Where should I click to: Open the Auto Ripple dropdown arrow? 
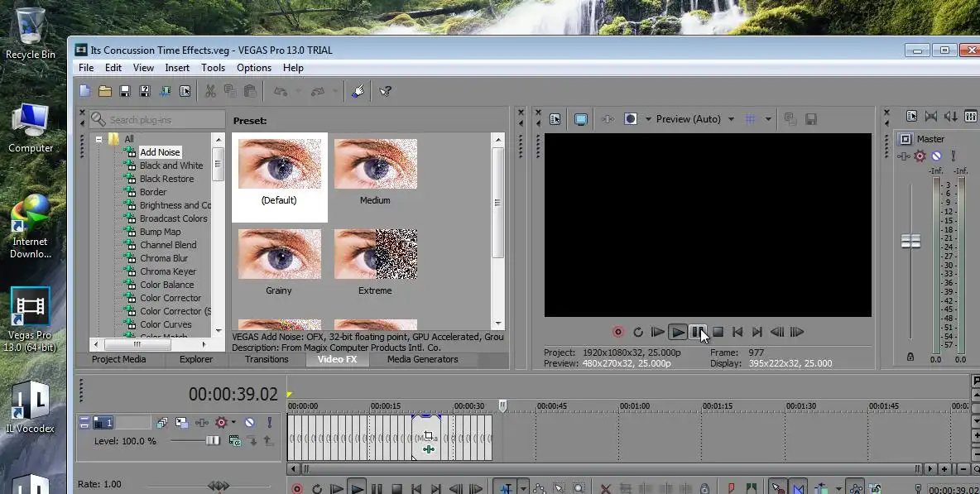(x=838, y=489)
